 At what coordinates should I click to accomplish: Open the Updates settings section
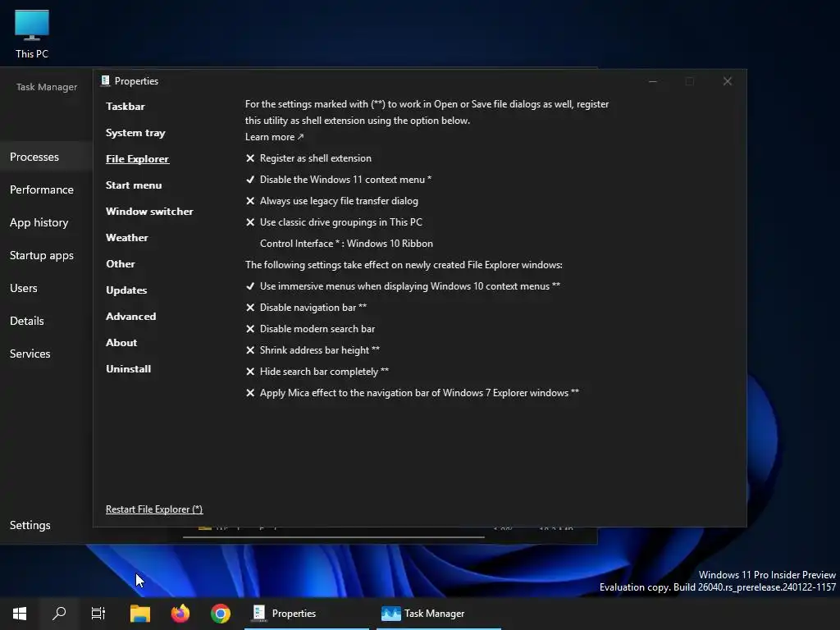point(126,290)
